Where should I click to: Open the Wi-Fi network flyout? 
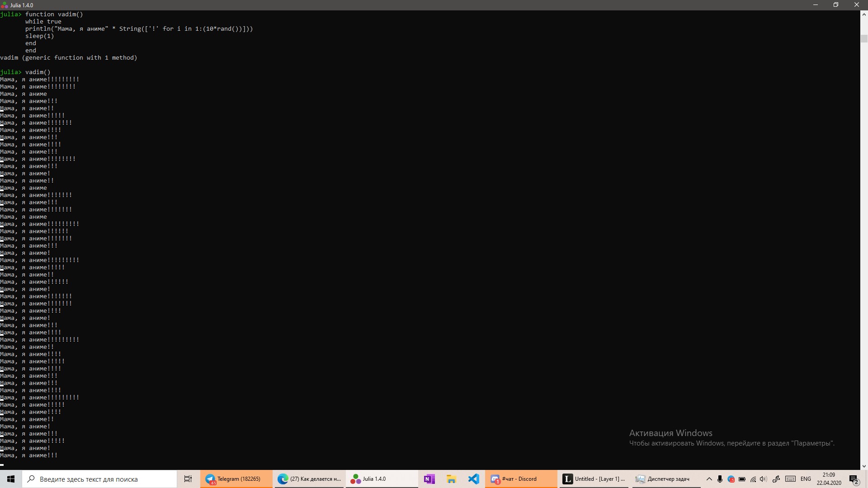click(753, 479)
